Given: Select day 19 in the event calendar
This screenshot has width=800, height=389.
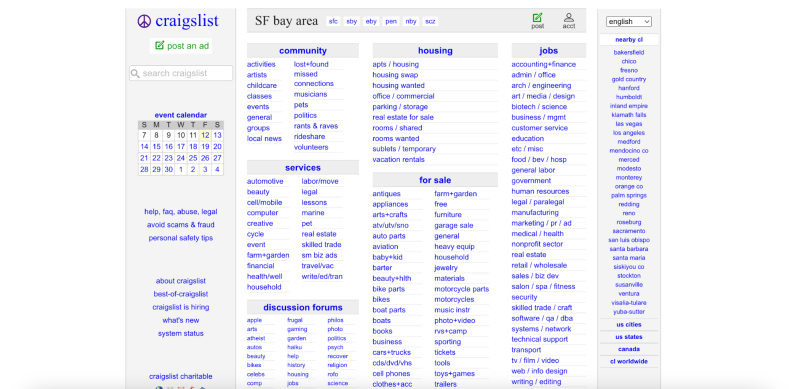Looking at the screenshot, I should pos(205,147).
